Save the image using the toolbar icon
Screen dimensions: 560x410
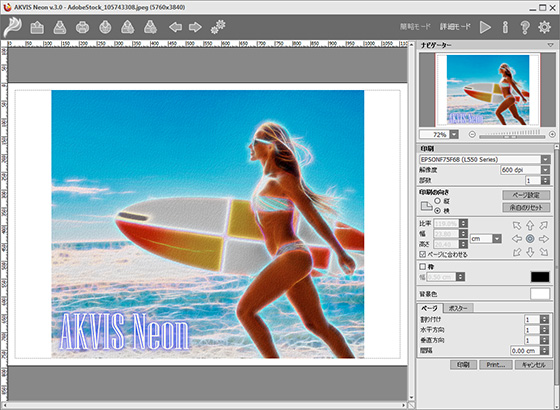[60, 27]
